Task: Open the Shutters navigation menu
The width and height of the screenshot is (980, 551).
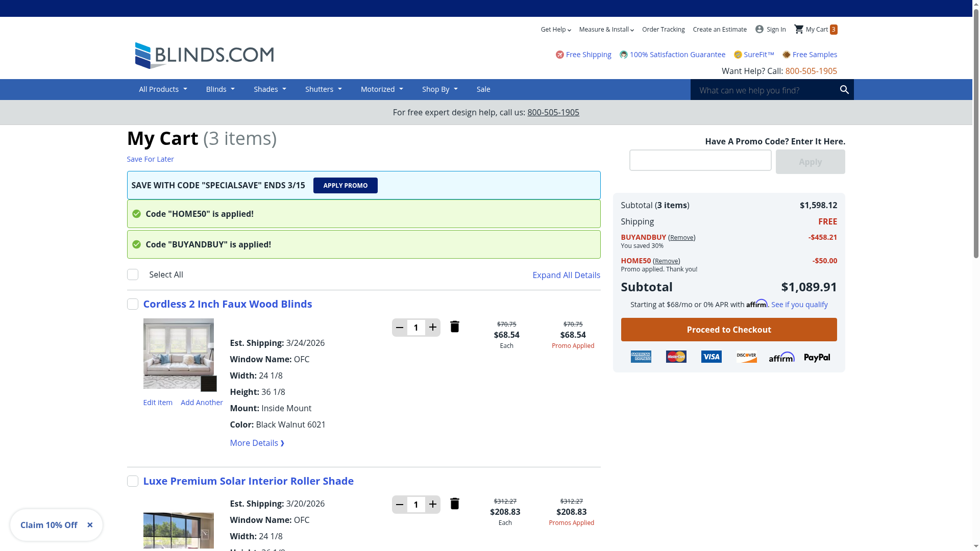Action: tap(323, 89)
